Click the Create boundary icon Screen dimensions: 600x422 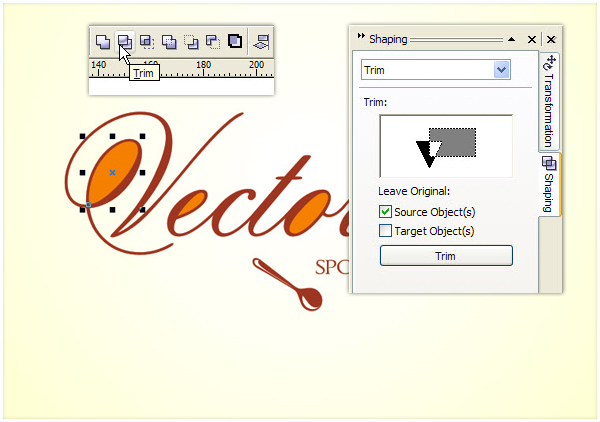(235, 41)
